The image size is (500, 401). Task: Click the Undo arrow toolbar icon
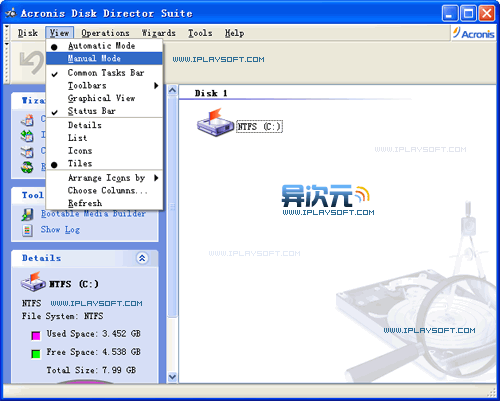click(x=32, y=63)
